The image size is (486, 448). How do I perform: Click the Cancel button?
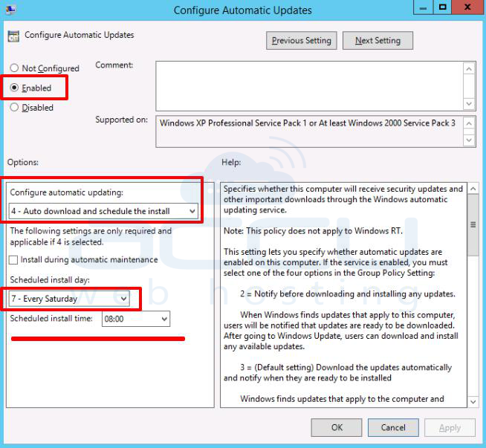point(393,427)
